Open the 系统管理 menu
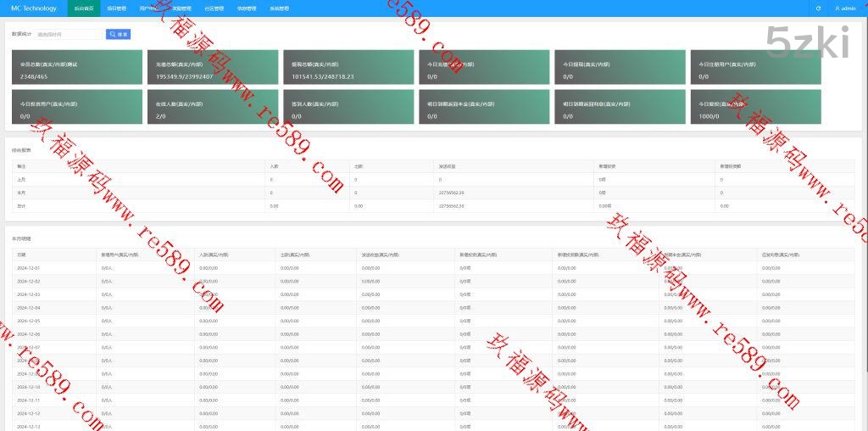 click(279, 8)
